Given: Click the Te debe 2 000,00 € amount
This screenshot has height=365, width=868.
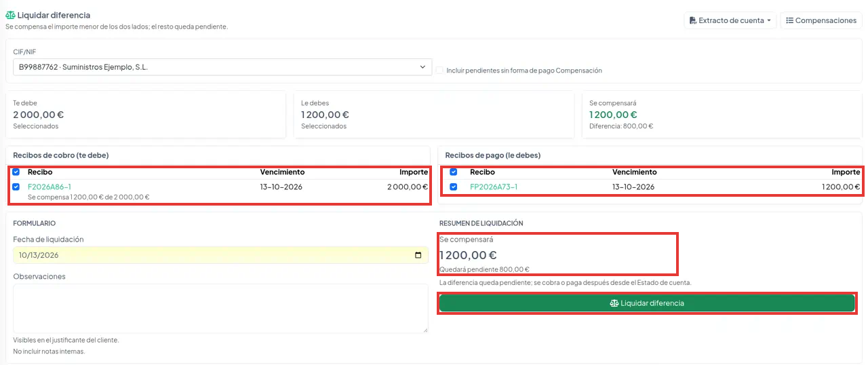Looking at the screenshot, I should click(39, 115).
